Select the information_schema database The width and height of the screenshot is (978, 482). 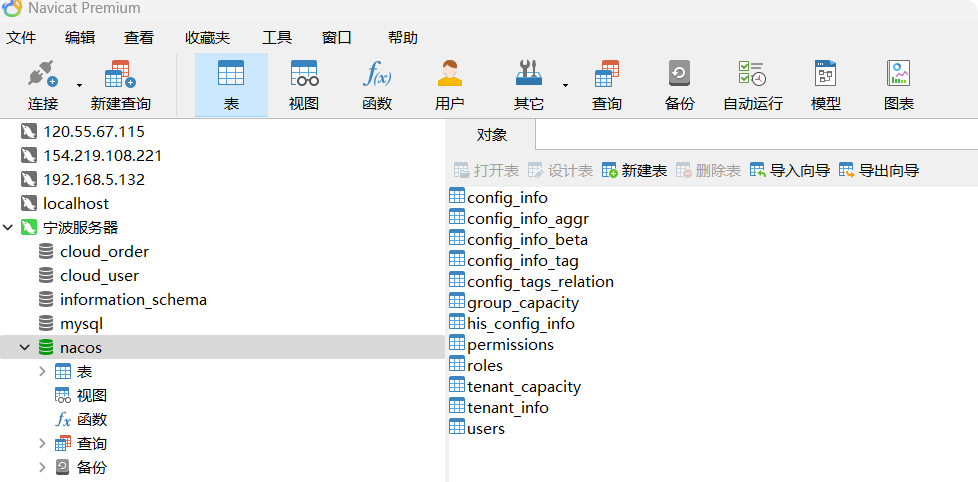(133, 299)
